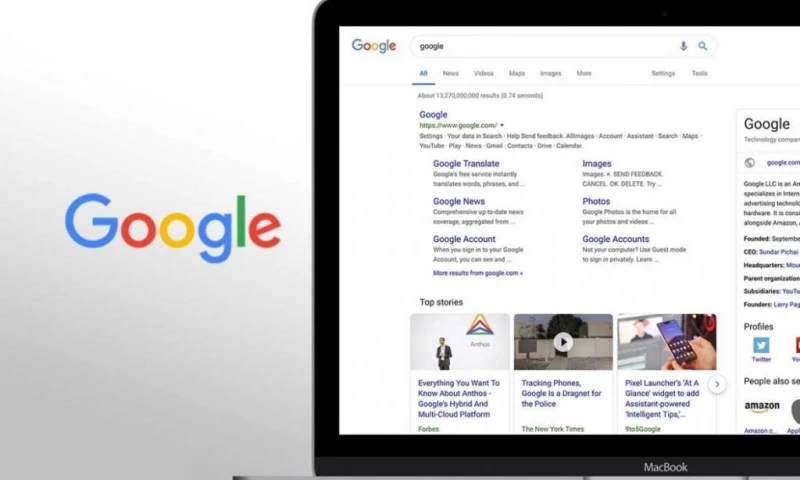The width and height of the screenshot is (800, 480).
Task: Click the Google logo beside search box
Action: pos(374,46)
